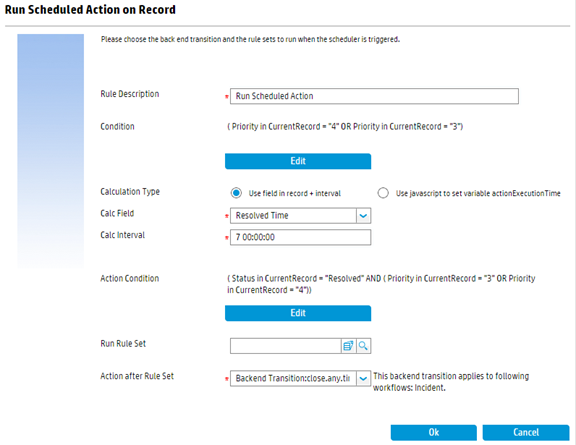Click the backend transition workflows note
Viewport: 576px width, 445px height.
[x=451, y=382]
